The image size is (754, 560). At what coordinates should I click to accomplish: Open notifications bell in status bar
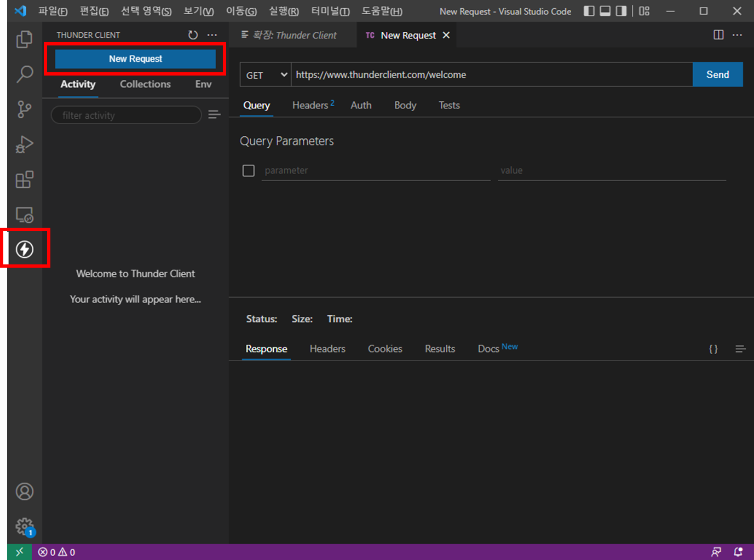point(738,552)
